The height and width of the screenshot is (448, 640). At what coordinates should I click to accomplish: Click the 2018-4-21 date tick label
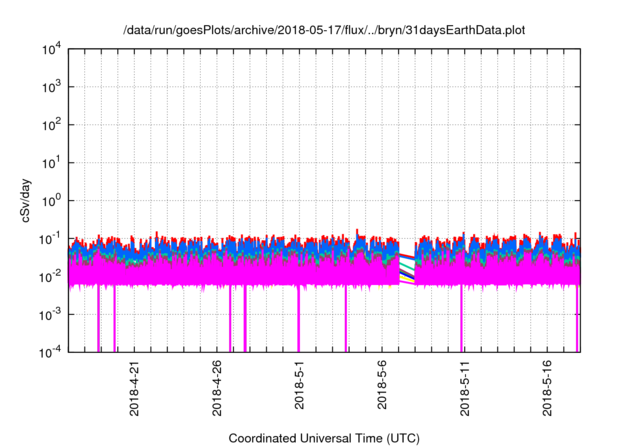point(134,388)
